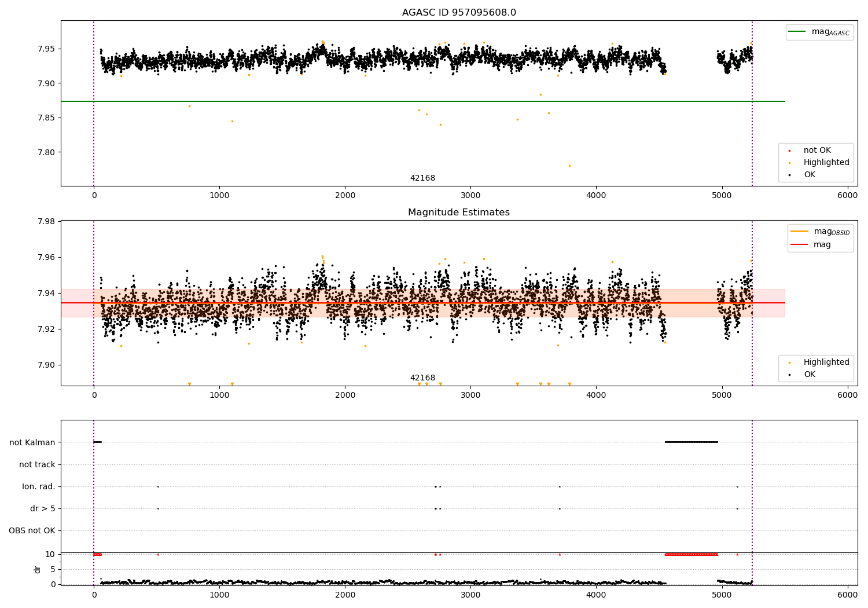Image resolution: width=868 pixels, height=608 pixels.
Task: Click x-tick "5000" under Magnitude Estimates plot
Action: (722, 395)
